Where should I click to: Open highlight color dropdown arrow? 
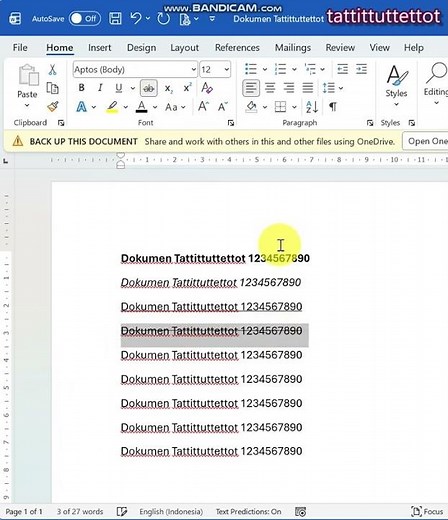pyautogui.click(x=126, y=107)
